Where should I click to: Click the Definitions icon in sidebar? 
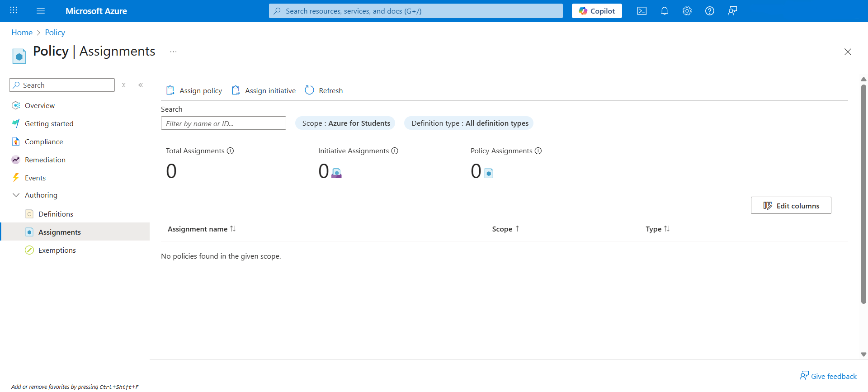point(29,214)
